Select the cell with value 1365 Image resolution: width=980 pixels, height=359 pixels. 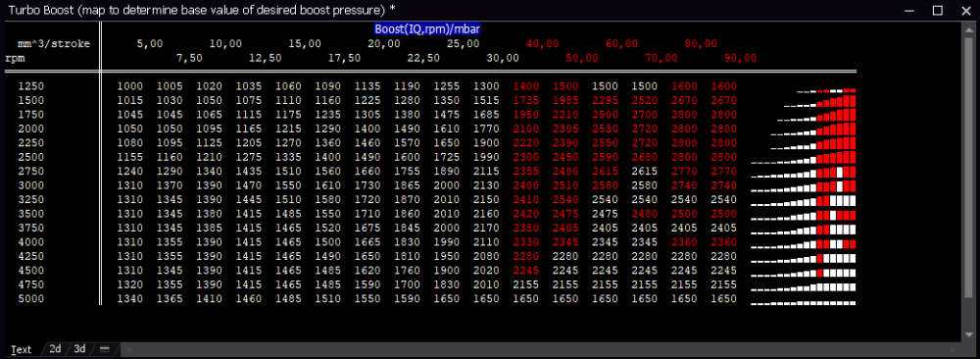(170, 299)
